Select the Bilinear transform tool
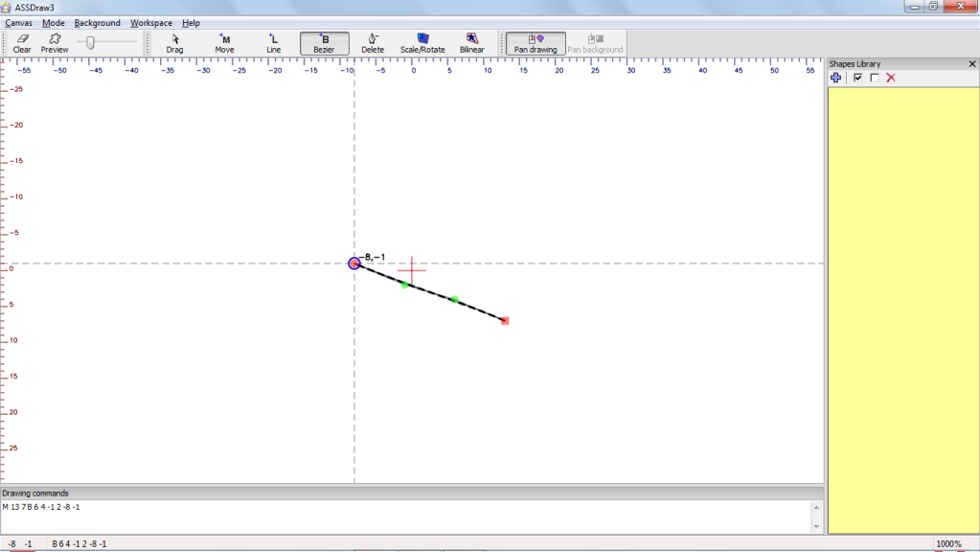The height and width of the screenshot is (552, 980). pyautogui.click(x=472, y=44)
